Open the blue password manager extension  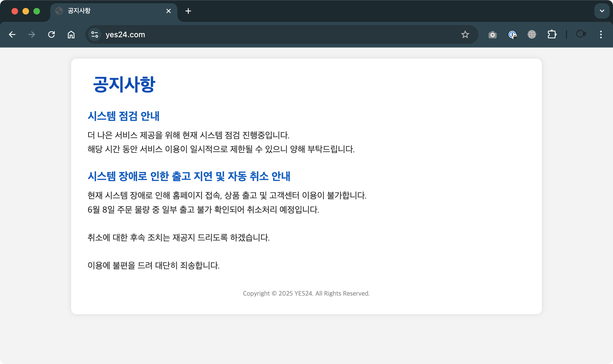512,34
